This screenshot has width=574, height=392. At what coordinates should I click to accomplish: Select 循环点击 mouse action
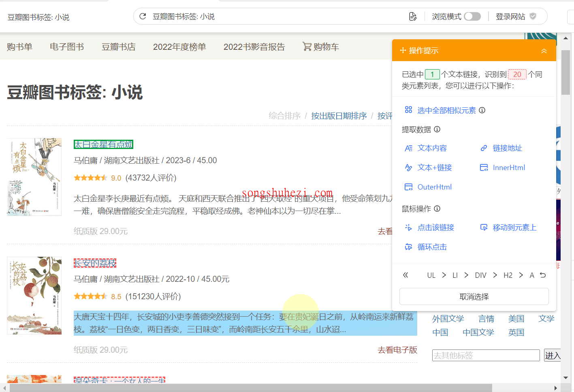[x=432, y=247]
